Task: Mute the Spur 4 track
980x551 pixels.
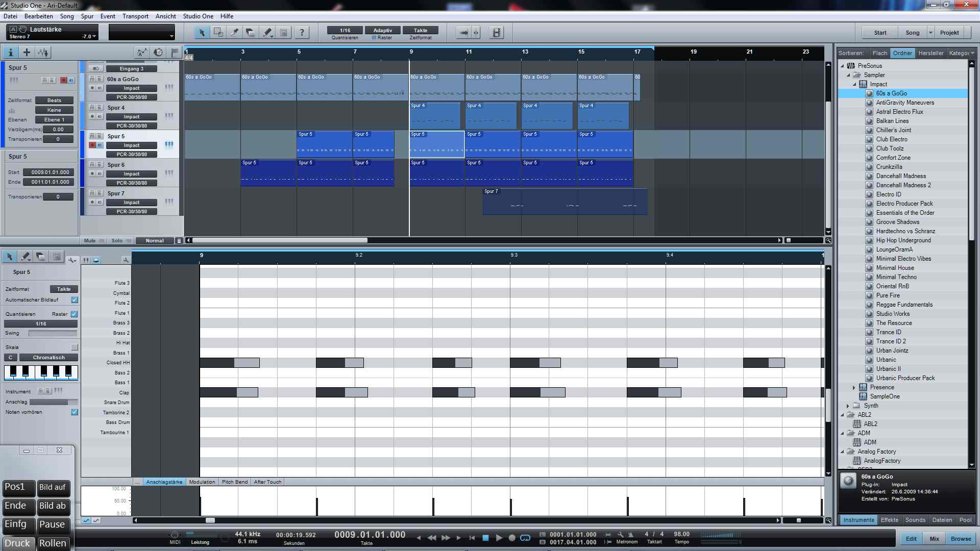Action: [92, 108]
